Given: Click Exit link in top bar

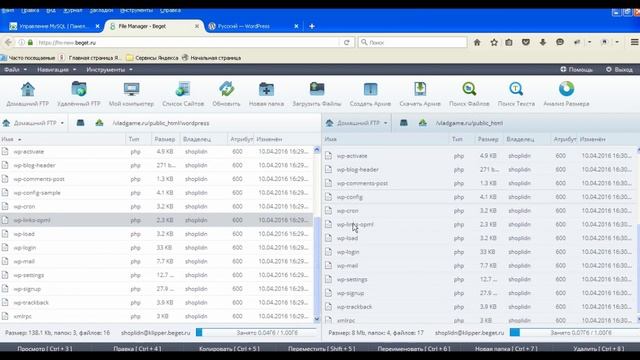Looking at the screenshot, I should point(619,69).
